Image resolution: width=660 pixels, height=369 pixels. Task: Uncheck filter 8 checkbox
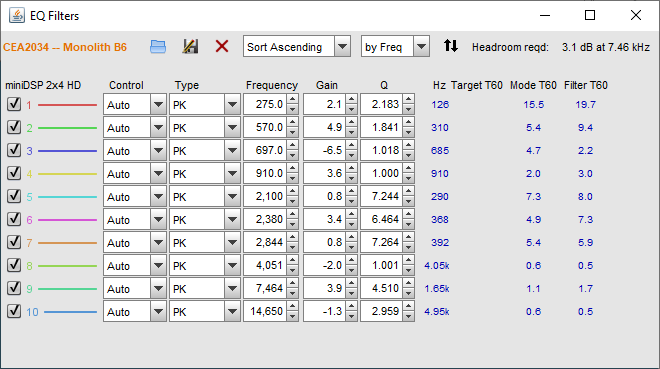click(14, 265)
